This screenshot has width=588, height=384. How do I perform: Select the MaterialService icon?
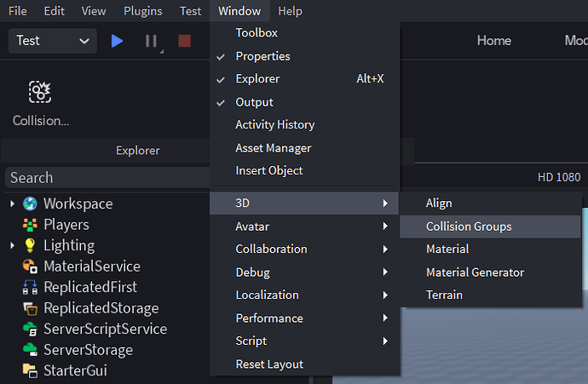click(31, 267)
